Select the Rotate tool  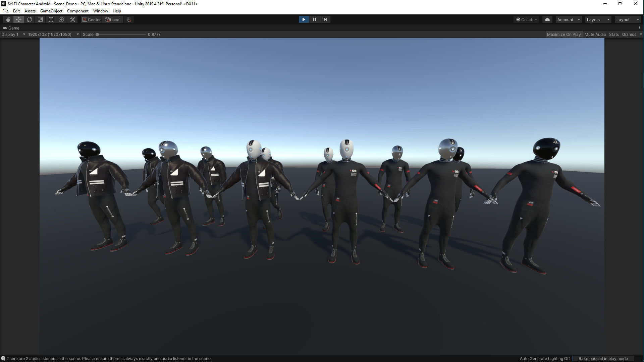click(30, 19)
